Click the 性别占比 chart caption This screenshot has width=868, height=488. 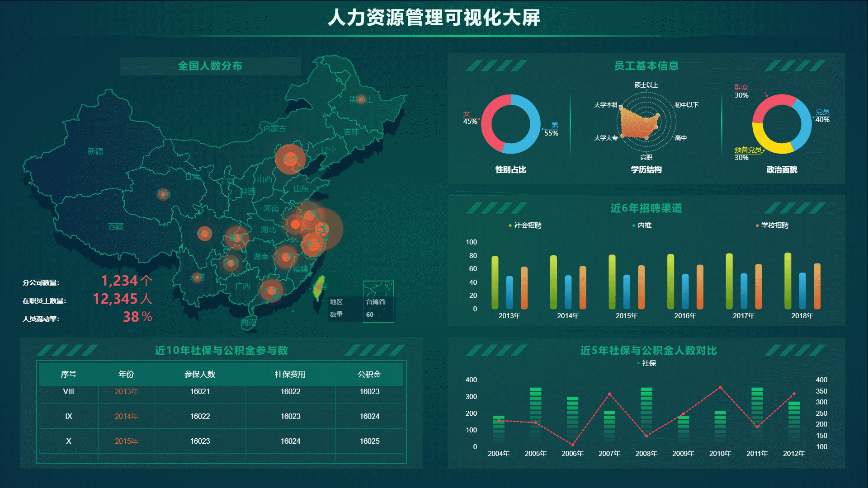511,169
